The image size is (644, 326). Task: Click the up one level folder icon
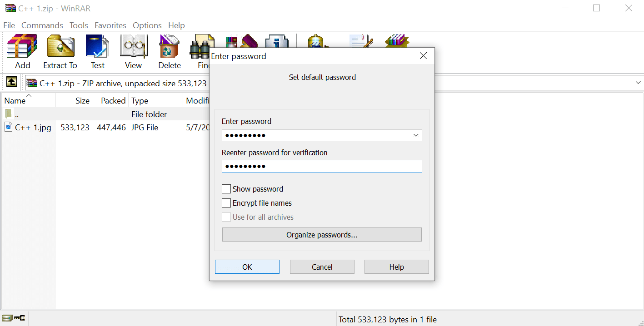click(11, 82)
